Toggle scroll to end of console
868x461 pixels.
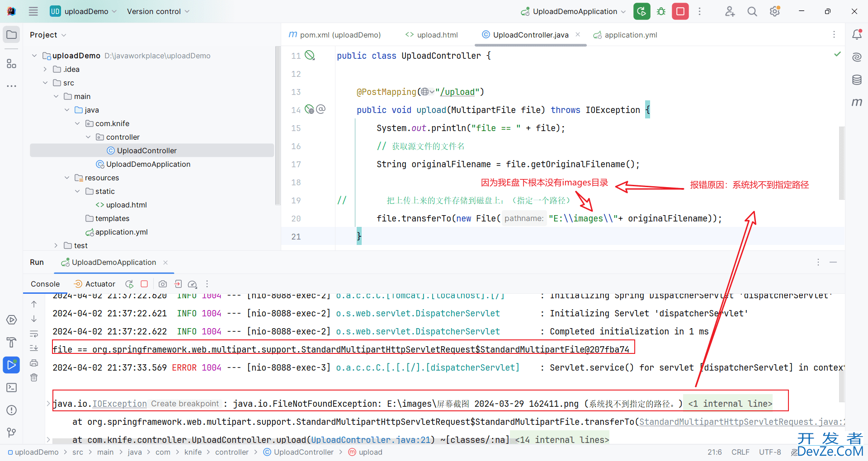tap(34, 348)
